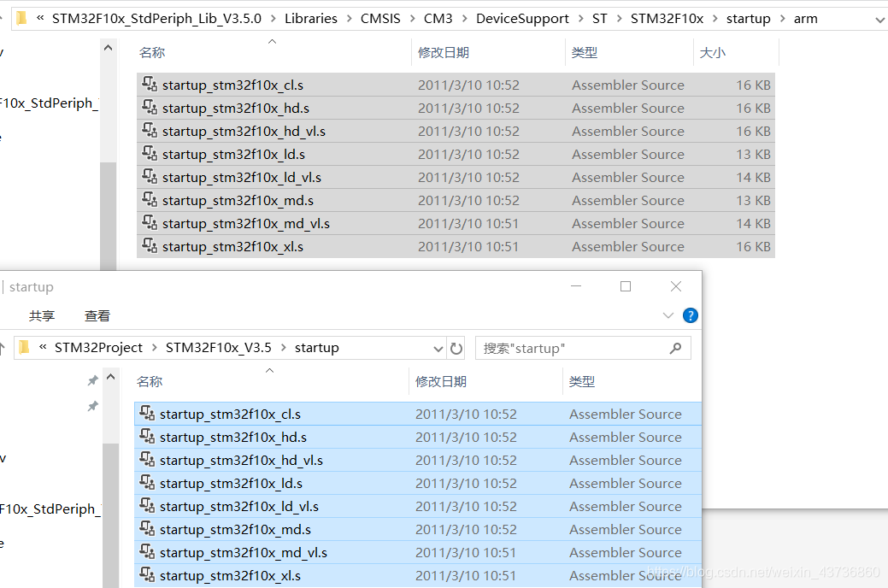Open the 查看 ribbon tab

coord(97,315)
